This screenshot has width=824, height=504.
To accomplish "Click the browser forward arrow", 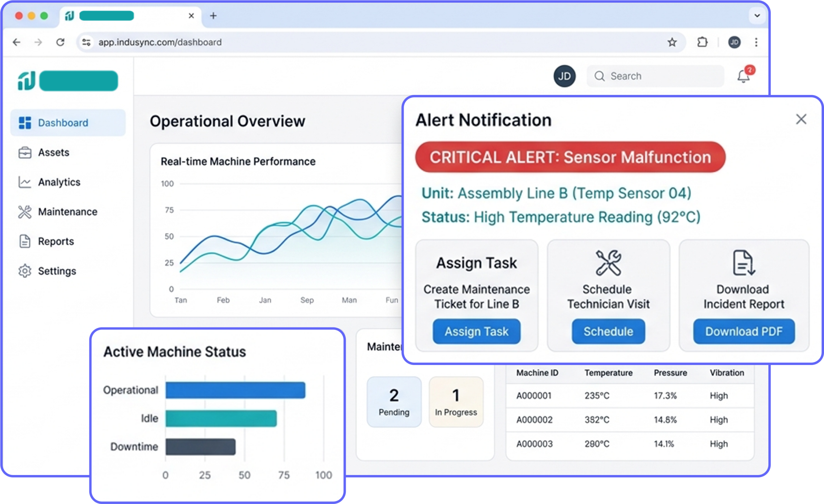I will click(38, 42).
